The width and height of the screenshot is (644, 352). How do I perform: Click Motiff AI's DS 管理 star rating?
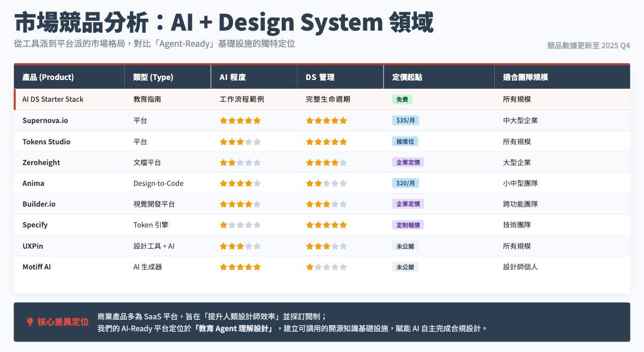click(326, 267)
